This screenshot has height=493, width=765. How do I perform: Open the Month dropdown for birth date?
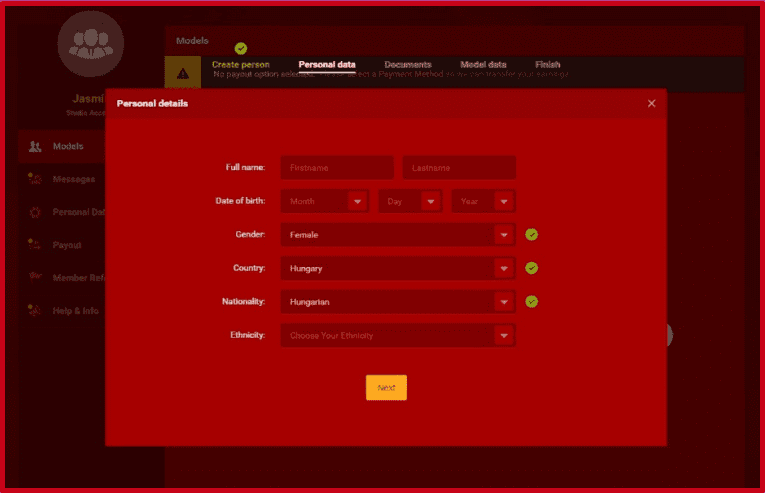(x=325, y=201)
